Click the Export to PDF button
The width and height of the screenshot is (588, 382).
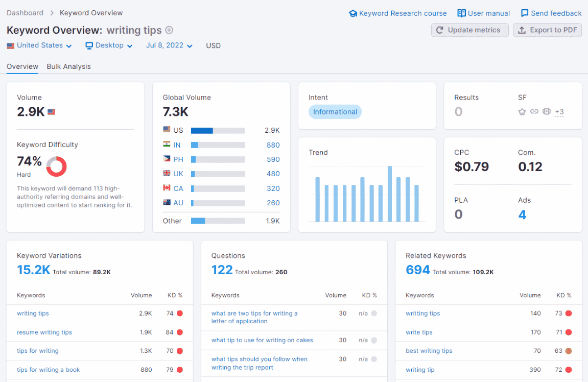(547, 30)
